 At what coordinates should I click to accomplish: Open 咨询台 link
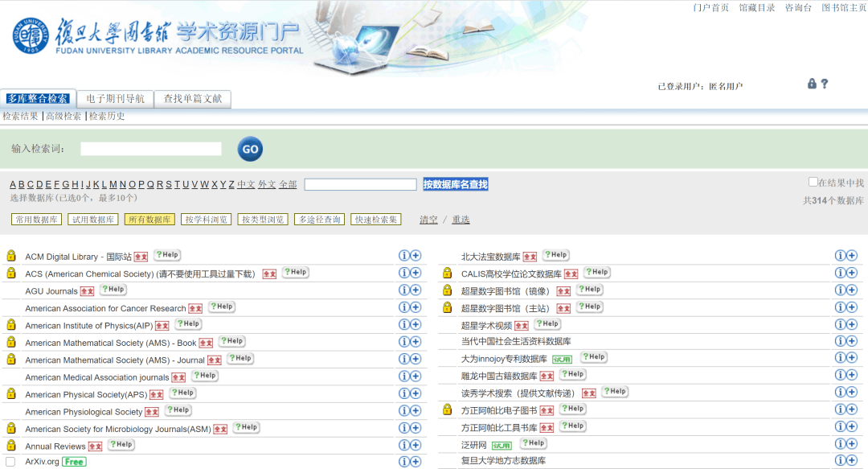click(x=798, y=8)
